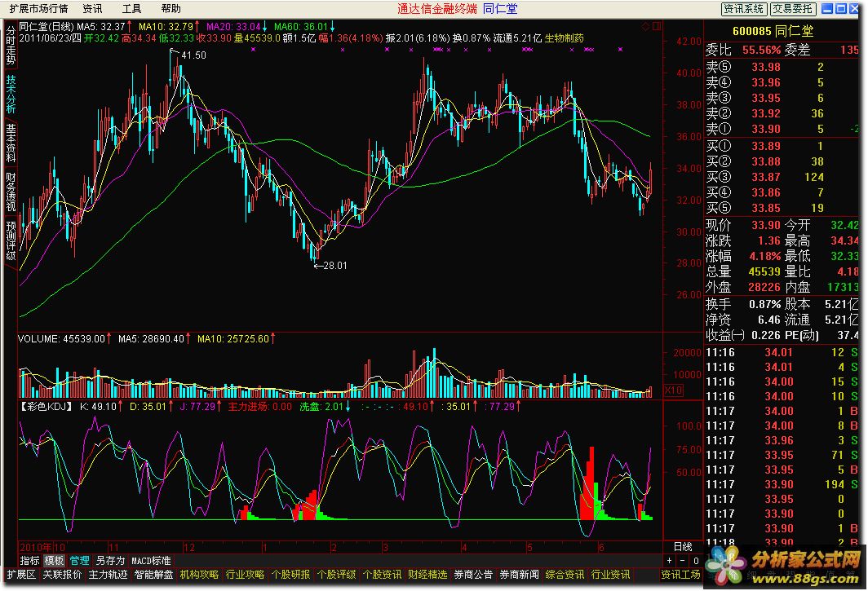Screen dimensions: 868x591
Task: Select the 模板 tab
Action: click(54, 561)
